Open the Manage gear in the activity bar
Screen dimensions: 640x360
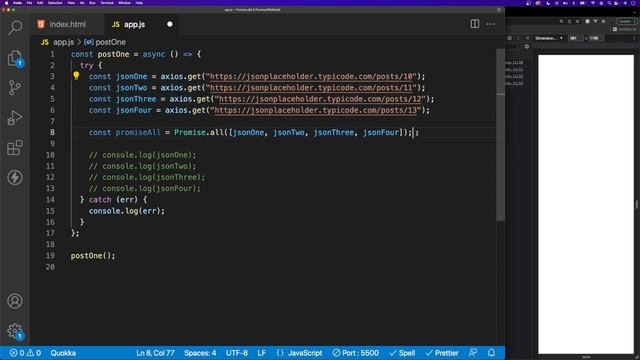click(15, 331)
